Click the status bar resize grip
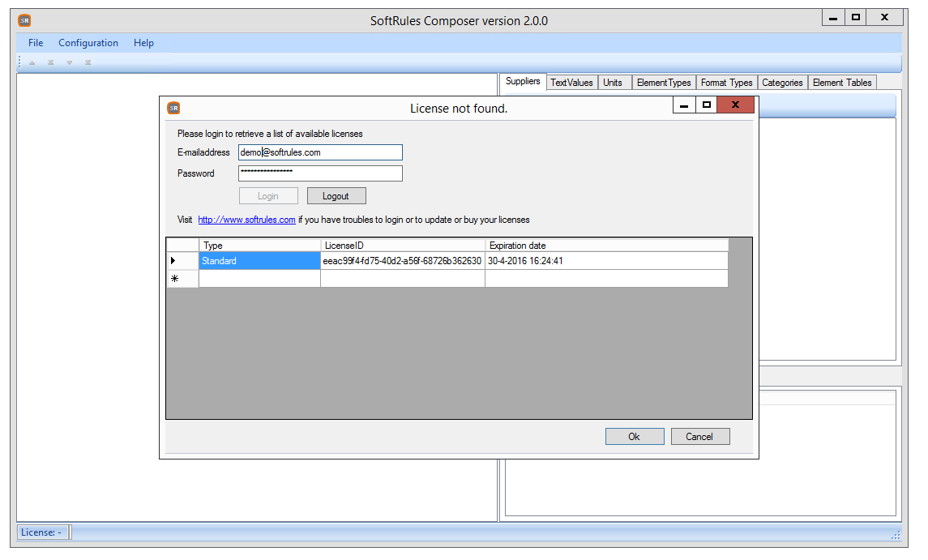This screenshot has width=928, height=560. [x=896, y=535]
